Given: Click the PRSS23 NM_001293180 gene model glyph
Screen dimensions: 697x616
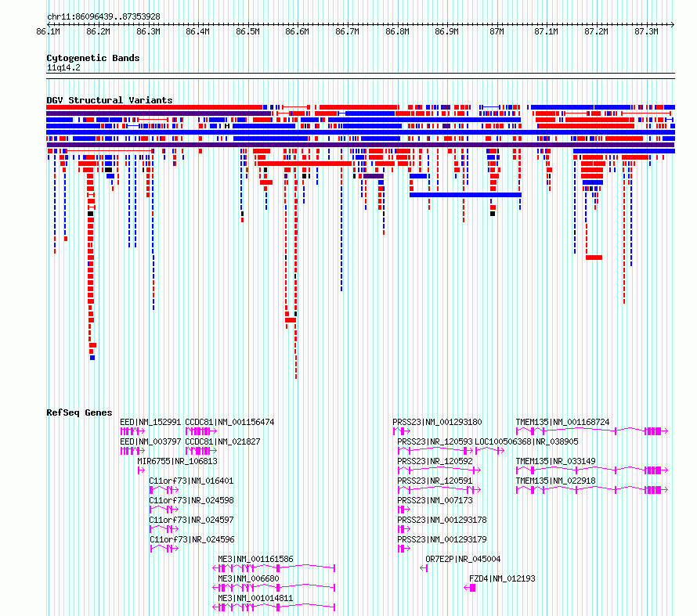Looking at the screenshot, I should (x=402, y=431).
